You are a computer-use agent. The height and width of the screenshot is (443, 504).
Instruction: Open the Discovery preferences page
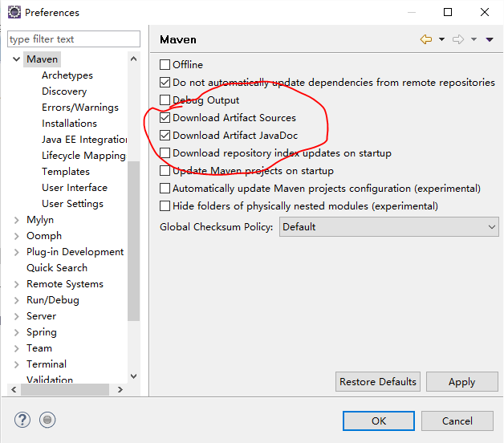[64, 91]
